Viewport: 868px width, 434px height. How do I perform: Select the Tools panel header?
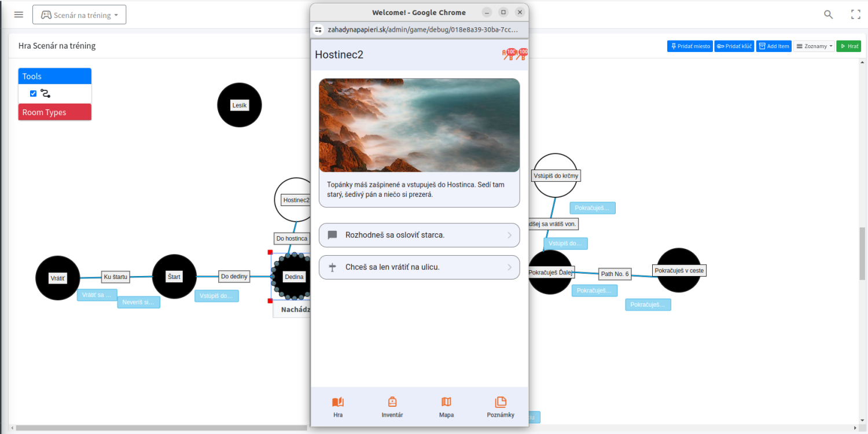[x=55, y=76]
